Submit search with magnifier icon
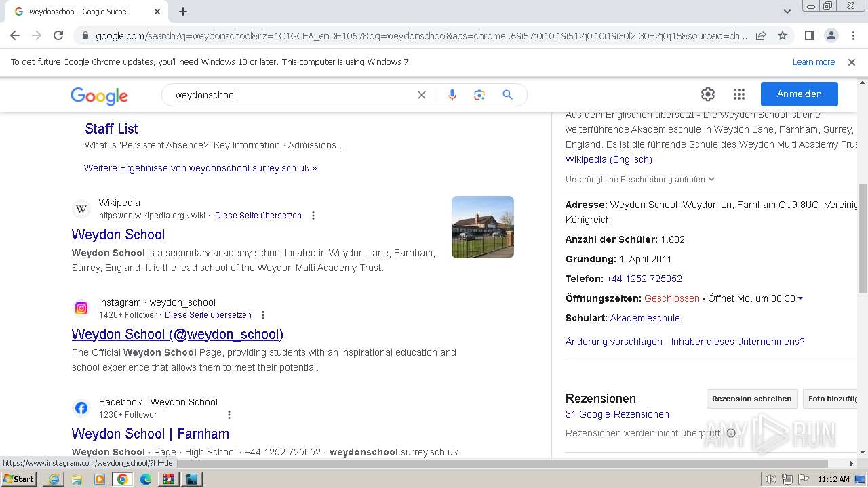The width and height of the screenshot is (868, 488). coord(507,95)
